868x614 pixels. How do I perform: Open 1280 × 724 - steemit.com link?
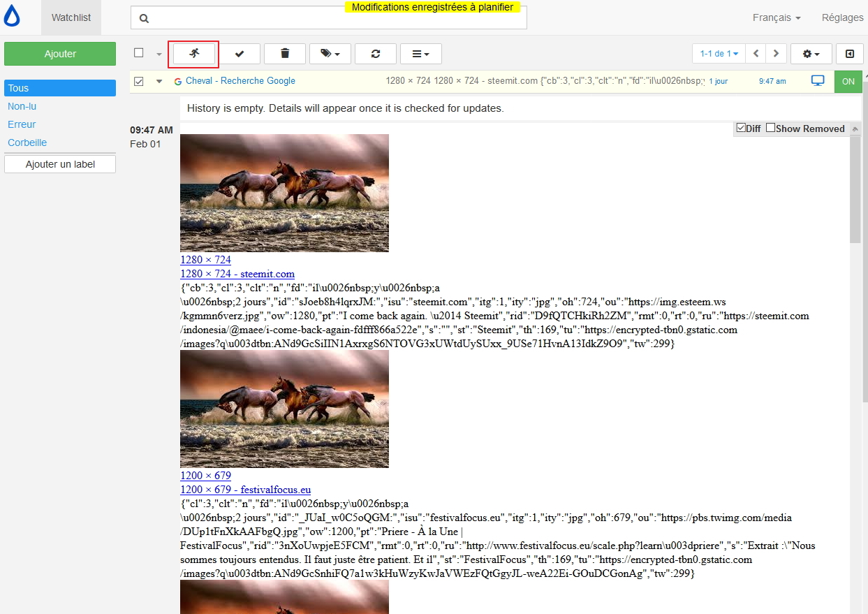click(237, 274)
